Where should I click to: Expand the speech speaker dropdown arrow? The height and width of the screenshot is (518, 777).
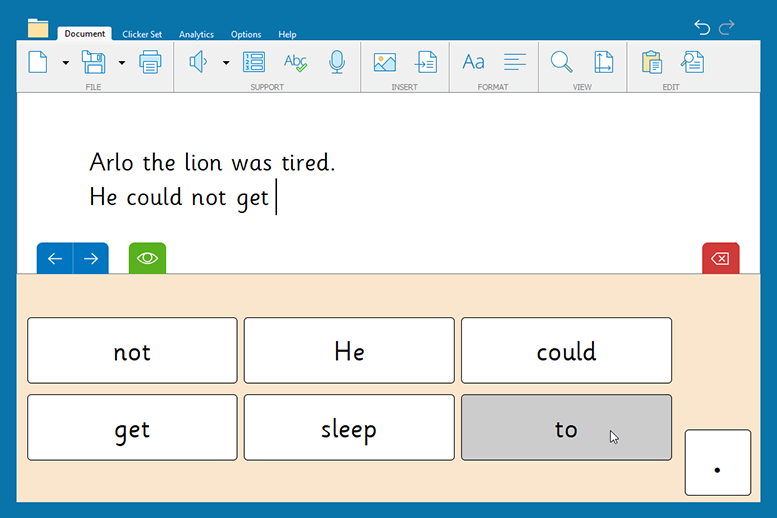[x=226, y=63]
